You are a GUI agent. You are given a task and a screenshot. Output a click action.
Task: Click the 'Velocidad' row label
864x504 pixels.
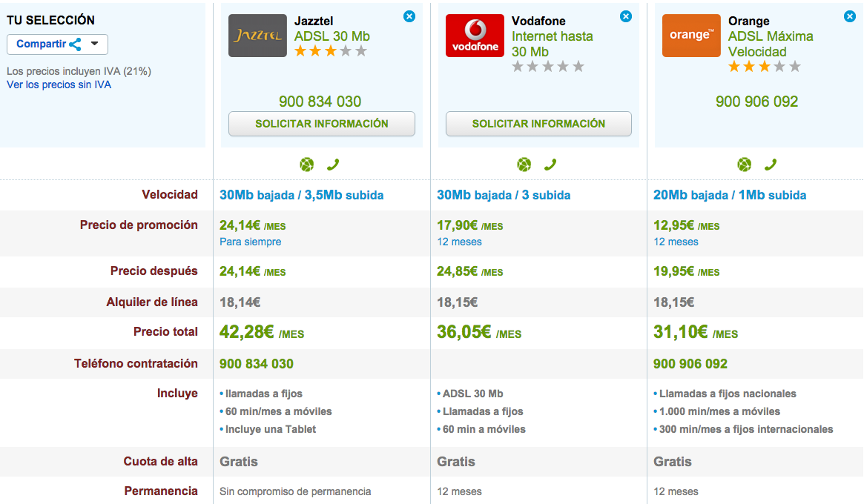click(x=170, y=194)
